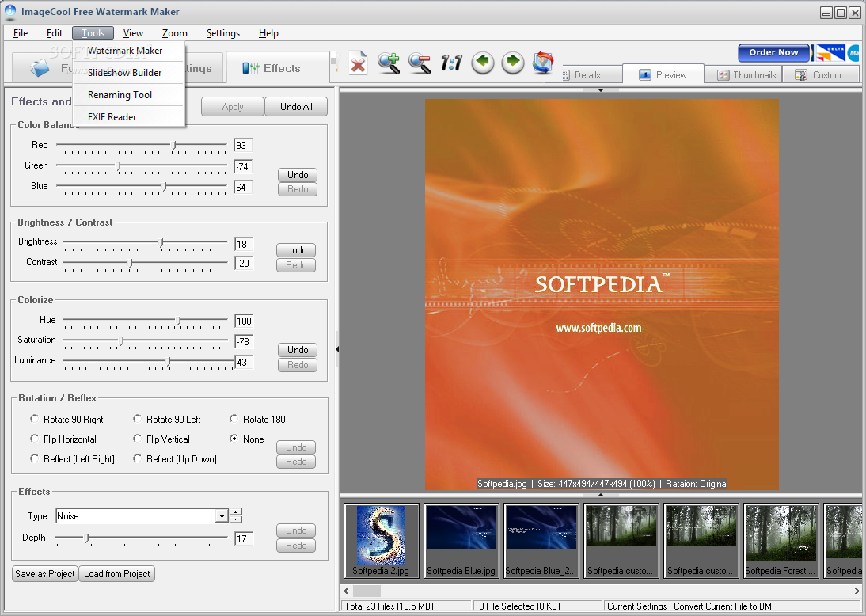Click the effect Depth slider

pos(142,538)
